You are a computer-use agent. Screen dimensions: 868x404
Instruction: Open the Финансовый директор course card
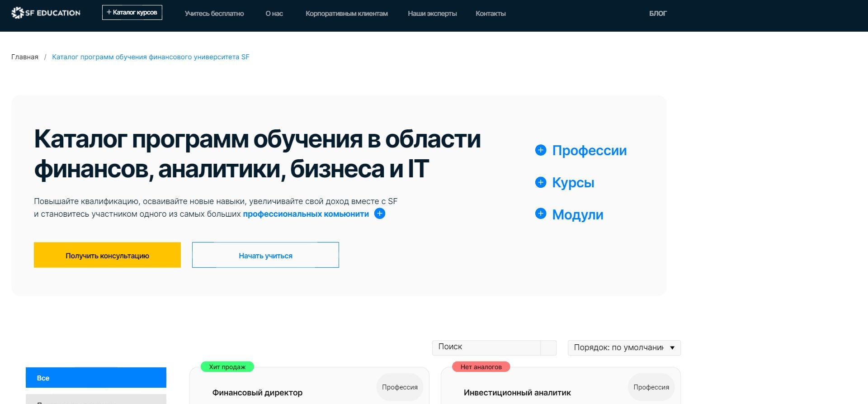(257, 393)
